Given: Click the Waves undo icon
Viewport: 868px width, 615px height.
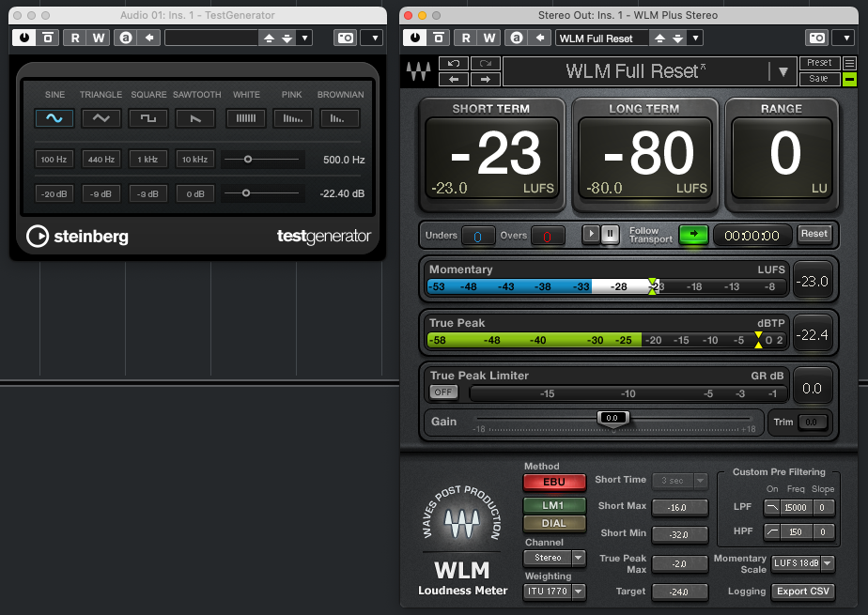Looking at the screenshot, I should (x=454, y=63).
